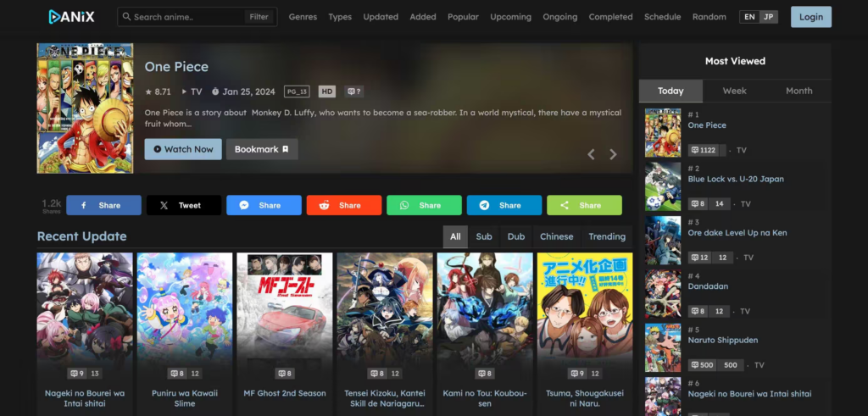Open Kami no Tou poster
Screen dimensions: 868x416
tap(485, 316)
